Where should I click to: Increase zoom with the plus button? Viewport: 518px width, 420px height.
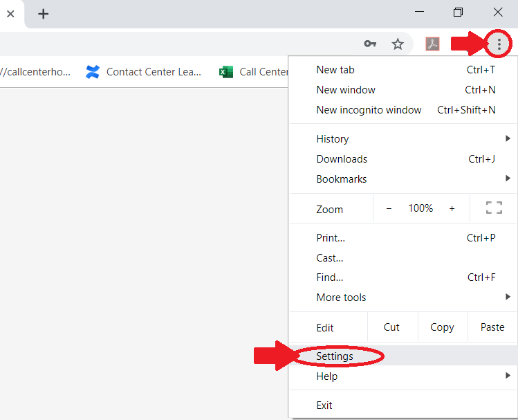pyautogui.click(x=452, y=208)
